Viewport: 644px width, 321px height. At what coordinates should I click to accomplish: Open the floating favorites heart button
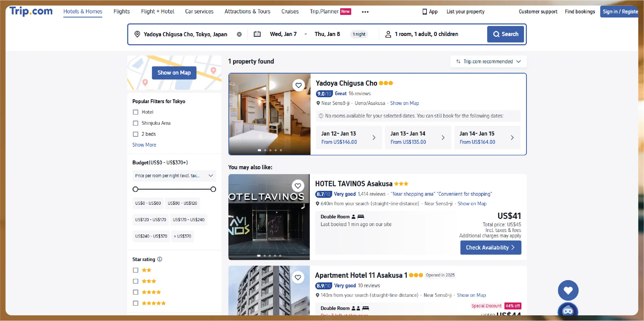(568, 290)
